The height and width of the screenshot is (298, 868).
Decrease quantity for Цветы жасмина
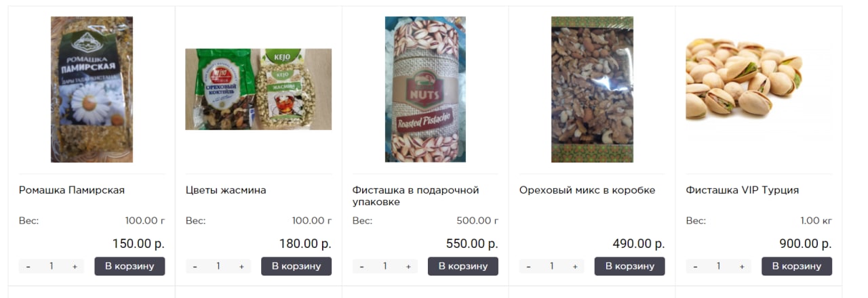click(195, 267)
